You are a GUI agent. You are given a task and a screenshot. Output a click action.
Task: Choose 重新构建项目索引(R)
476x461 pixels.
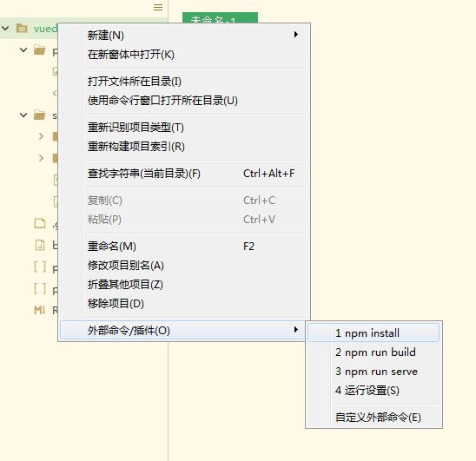click(184, 147)
